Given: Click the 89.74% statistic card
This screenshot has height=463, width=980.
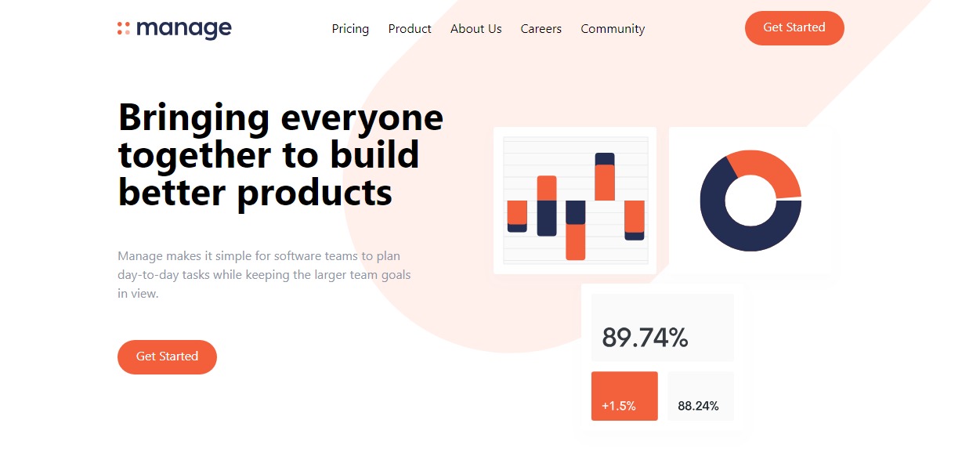Looking at the screenshot, I should pos(663,327).
